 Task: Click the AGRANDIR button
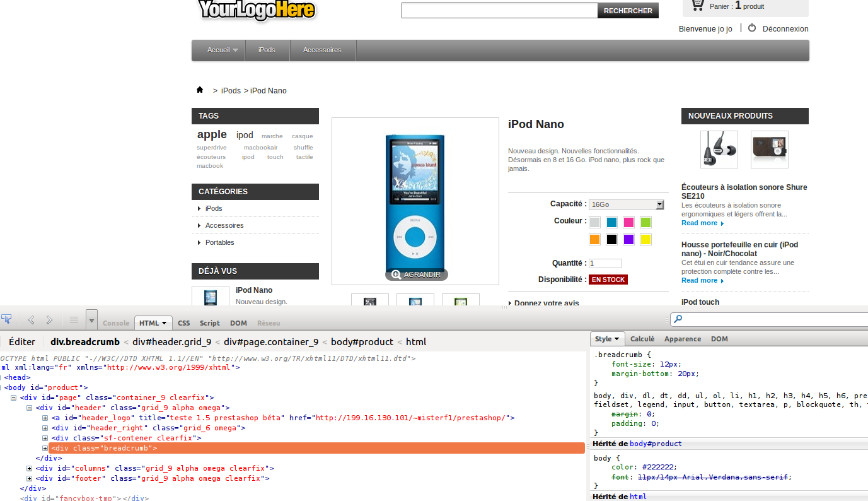click(x=417, y=274)
